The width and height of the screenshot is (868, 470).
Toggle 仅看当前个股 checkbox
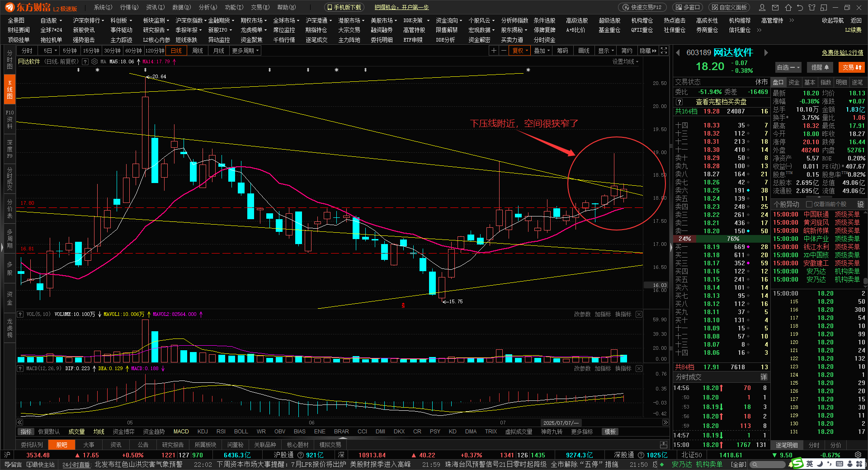[809, 204]
